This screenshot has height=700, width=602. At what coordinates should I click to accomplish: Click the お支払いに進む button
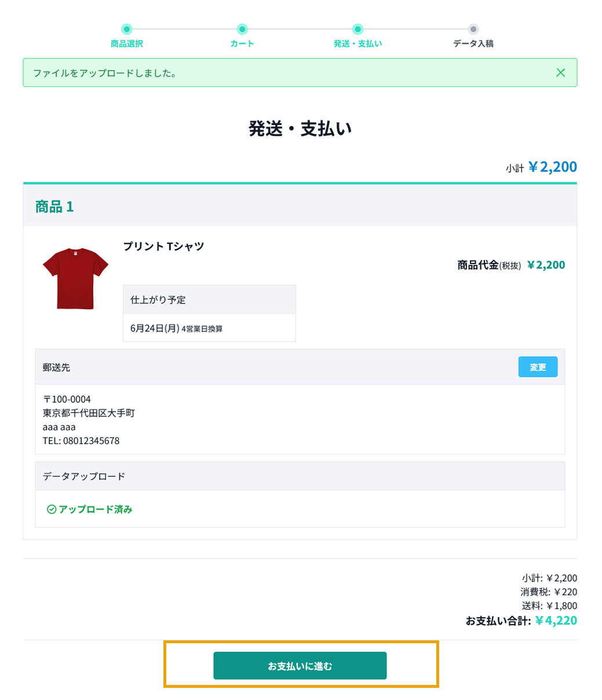[x=300, y=666]
